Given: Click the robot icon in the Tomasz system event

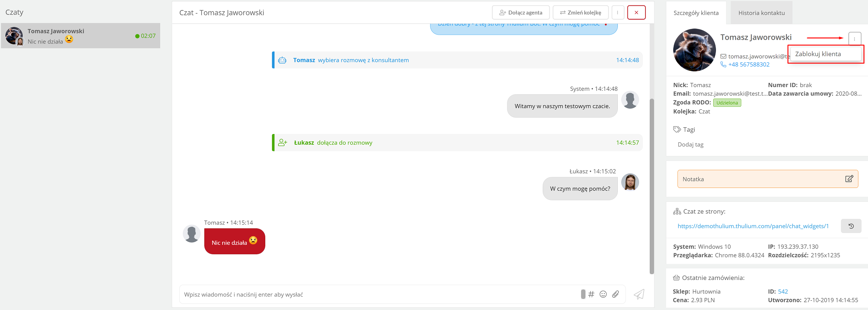Looking at the screenshot, I should click(282, 60).
